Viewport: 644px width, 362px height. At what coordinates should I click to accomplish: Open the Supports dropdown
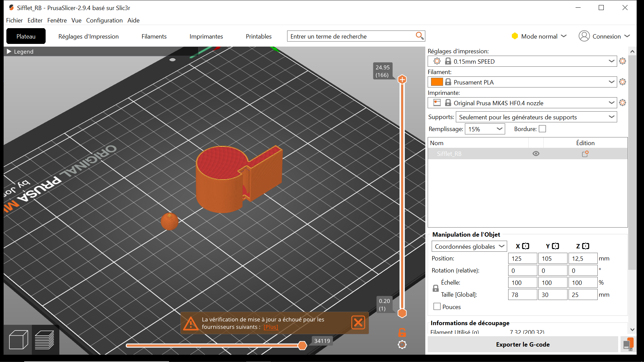(536, 117)
